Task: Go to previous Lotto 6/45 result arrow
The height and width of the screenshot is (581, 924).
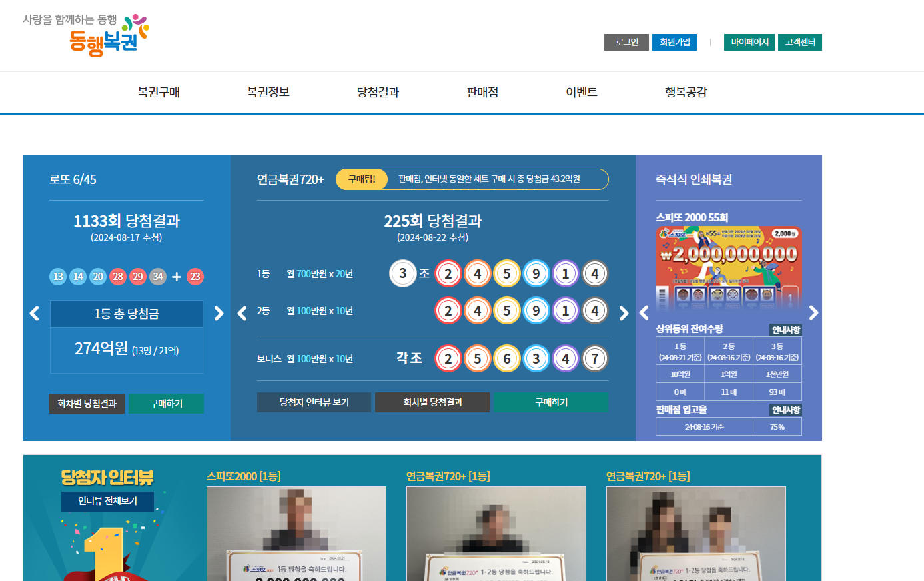Action: 35,313
